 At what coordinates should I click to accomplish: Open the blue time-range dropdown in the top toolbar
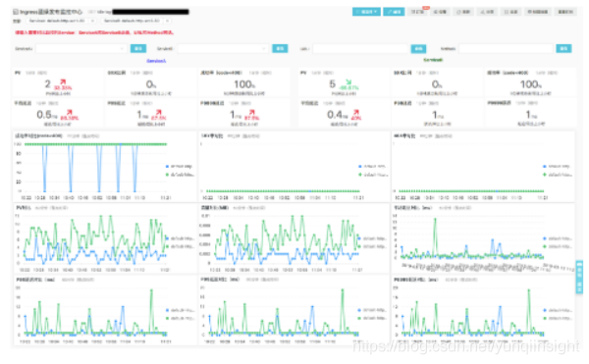[x=366, y=12]
